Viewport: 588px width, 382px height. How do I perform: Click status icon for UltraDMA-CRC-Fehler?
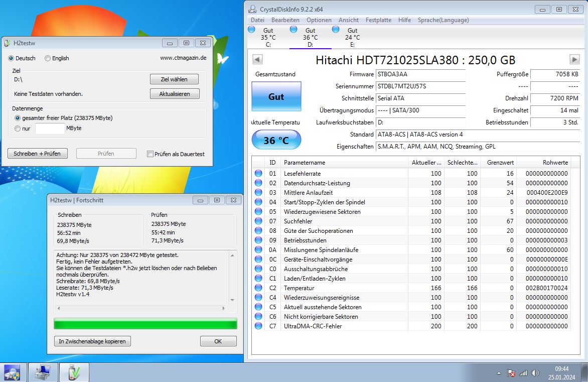[258, 326]
